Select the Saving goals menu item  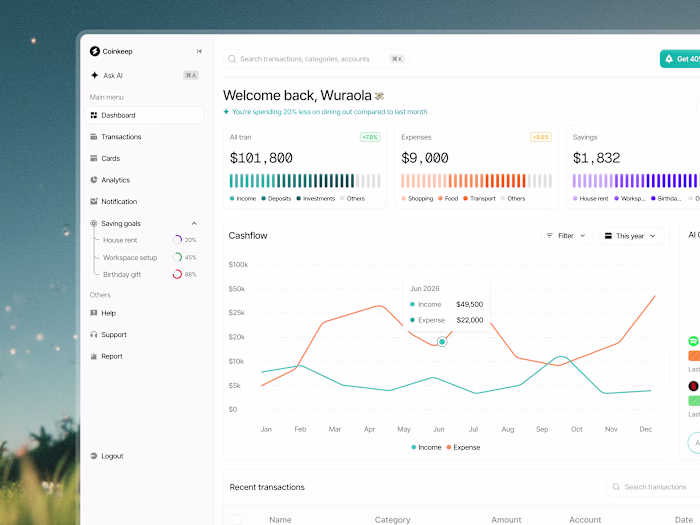coord(145,223)
